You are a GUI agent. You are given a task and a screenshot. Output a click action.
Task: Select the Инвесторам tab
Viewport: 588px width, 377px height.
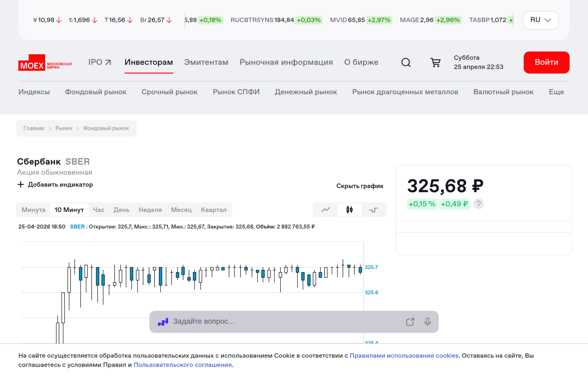tap(149, 62)
